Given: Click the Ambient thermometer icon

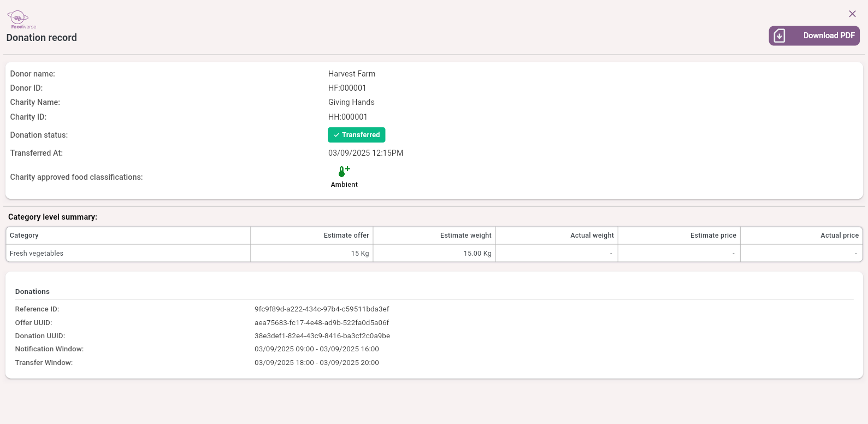Looking at the screenshot, I should 344,172.
